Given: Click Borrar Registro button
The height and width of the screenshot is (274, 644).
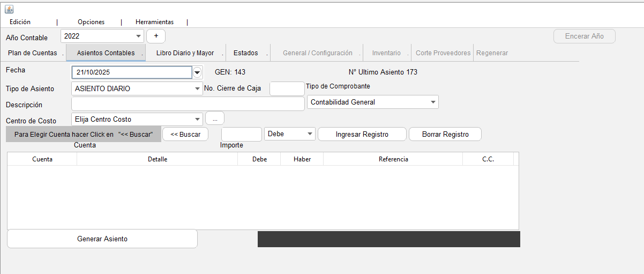Looking at the screenshot, I should 445,134.
